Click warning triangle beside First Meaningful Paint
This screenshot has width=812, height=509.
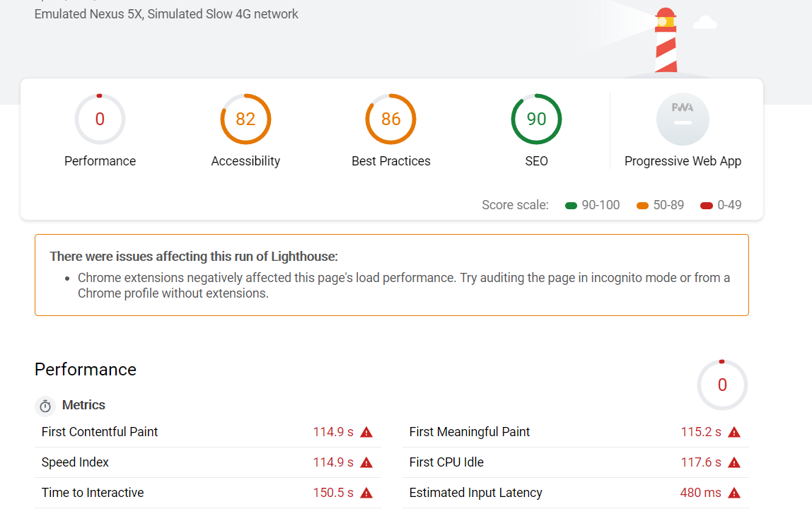(x=734, y=432)
